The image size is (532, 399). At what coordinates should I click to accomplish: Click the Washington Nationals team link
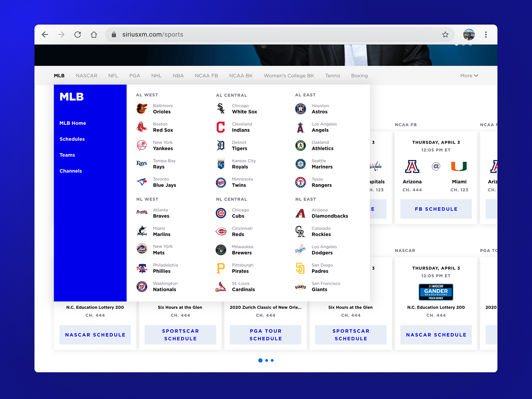pos(157,287)
